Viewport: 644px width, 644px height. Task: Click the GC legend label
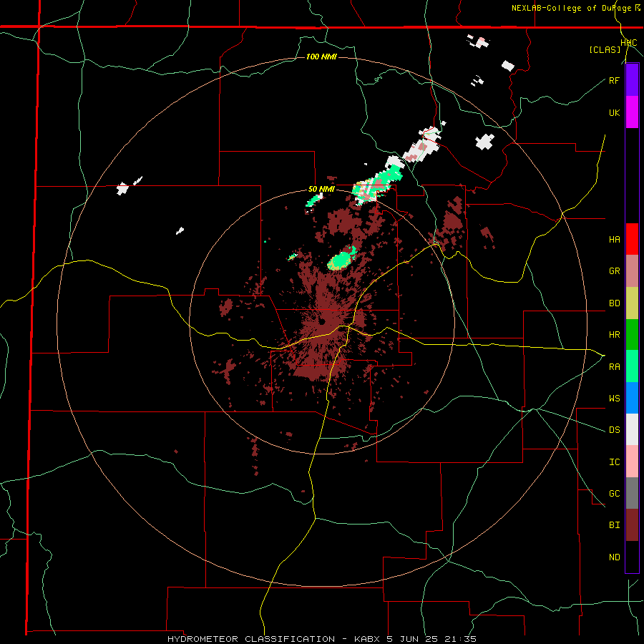click(614, 494)
